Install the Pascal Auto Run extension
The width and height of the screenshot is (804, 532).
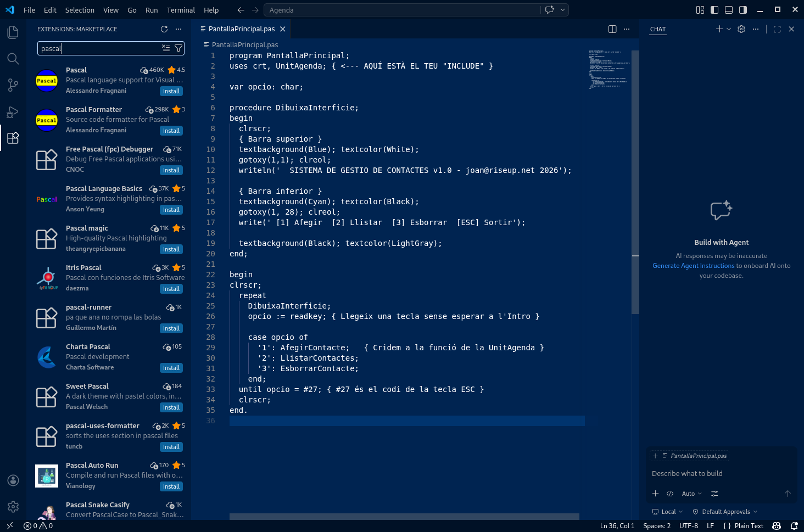pos(171,486)
